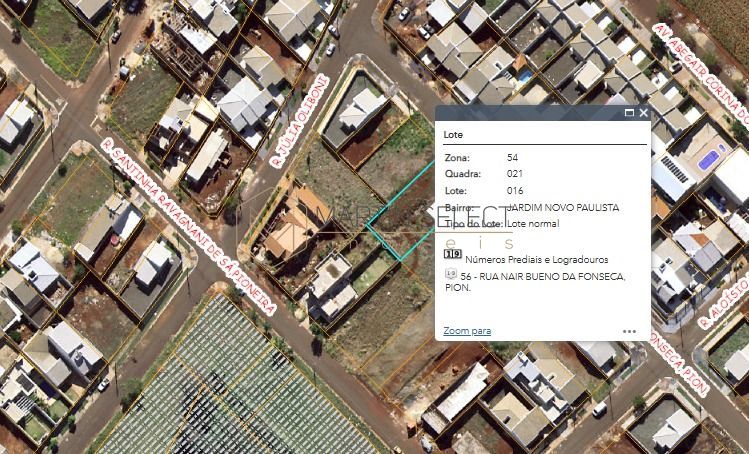Image resolution: width=749 pixels, height=454 pixels.
Task: Click the 'Lote' popup title
Action: click(x=453, y=133)
